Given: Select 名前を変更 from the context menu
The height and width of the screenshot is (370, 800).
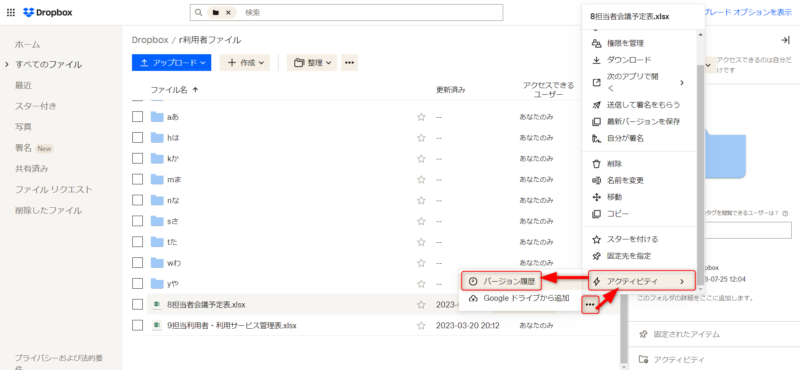Looking at the screenshot, I should pos(625,180).
